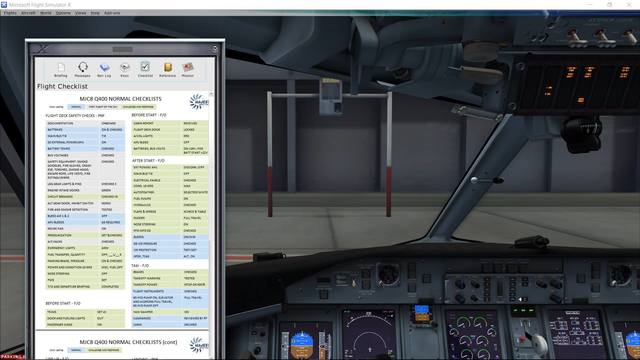This screenshot has width=640, height=360.
Task: Click the blue color-coding legend chip
Action: (x=76, y=107)
